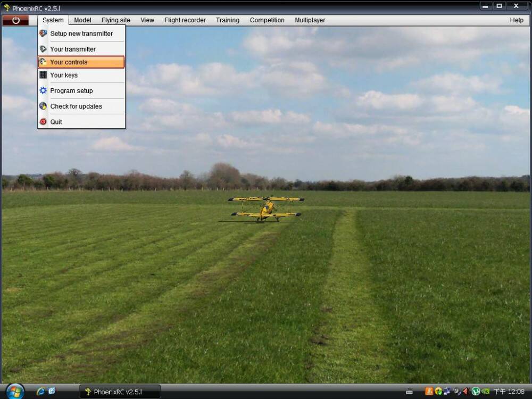This screenshot has height=399, width=532.
Task: Minimize the PhoenixRC window
Action: (x=485, y=6)
